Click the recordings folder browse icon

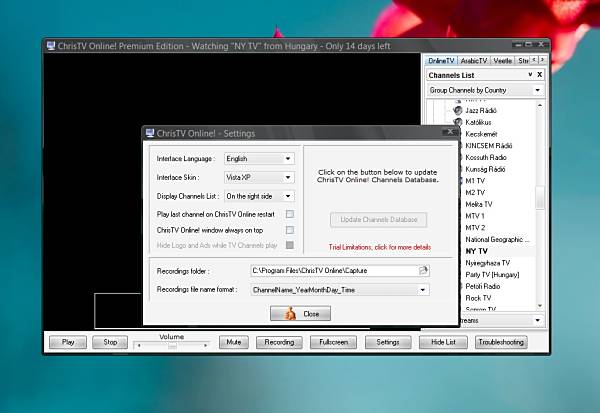click(423, 271)
